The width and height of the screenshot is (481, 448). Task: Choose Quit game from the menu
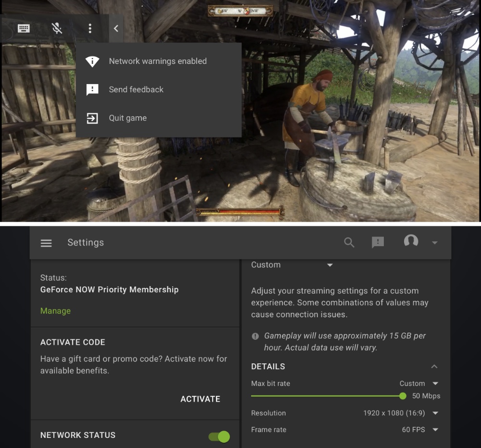[127, 118]
